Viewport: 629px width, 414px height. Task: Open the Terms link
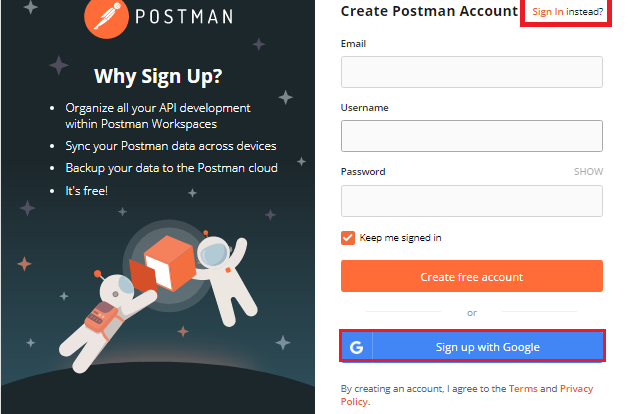[x=522, y=388]
